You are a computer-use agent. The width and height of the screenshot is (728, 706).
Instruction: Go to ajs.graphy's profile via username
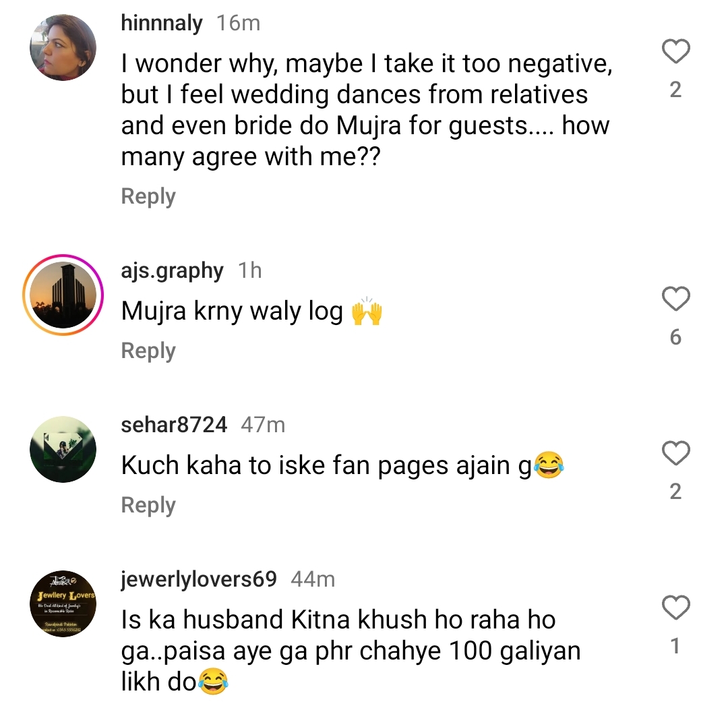(x=173, y=271)
